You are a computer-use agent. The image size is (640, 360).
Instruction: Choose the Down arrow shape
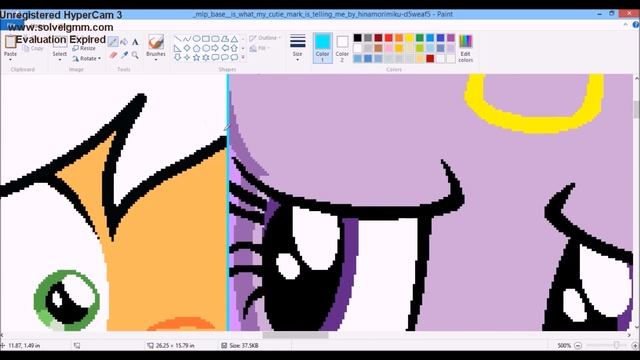point(178,58)
